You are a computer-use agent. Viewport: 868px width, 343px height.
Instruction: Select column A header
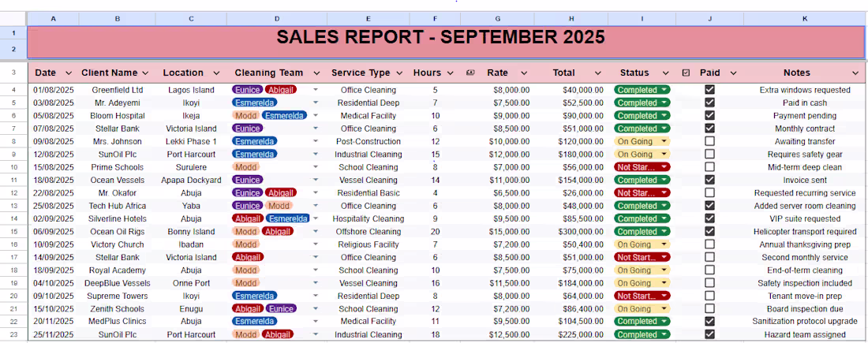53,18
